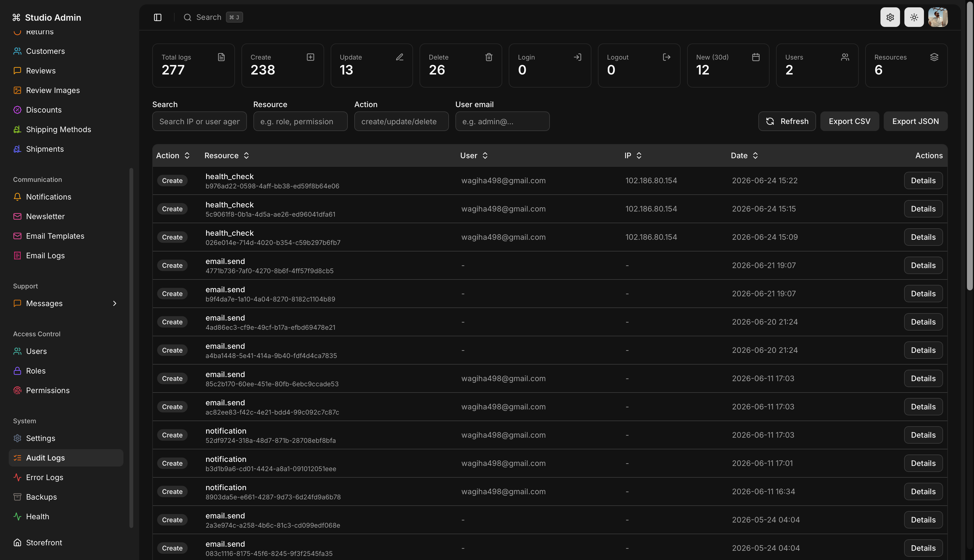Click the pencil icon on Update card
This screenshot has width=974, height=560.
coord(400,57)
